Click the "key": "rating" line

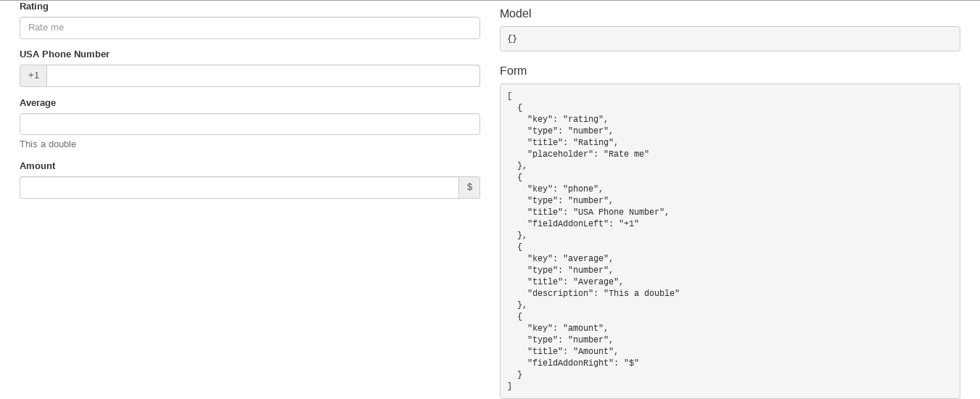(x=568, y=120)
